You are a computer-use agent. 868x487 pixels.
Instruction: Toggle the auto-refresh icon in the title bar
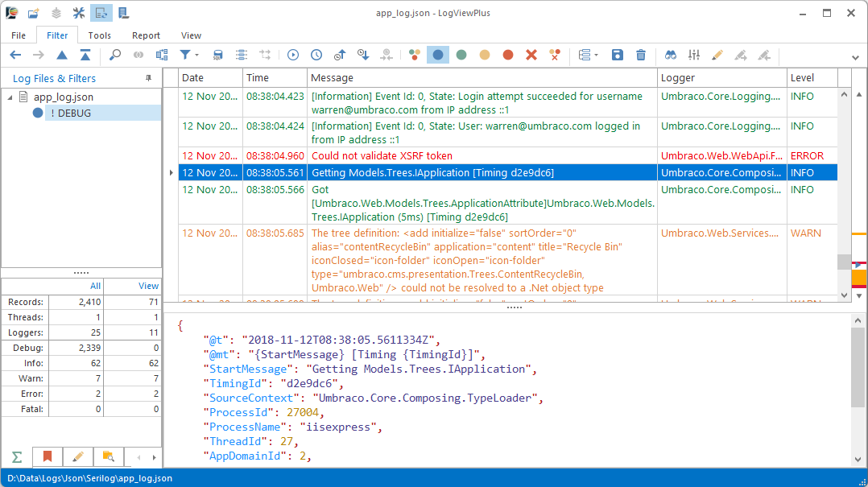pyautogui.click(x=101, y=13)
